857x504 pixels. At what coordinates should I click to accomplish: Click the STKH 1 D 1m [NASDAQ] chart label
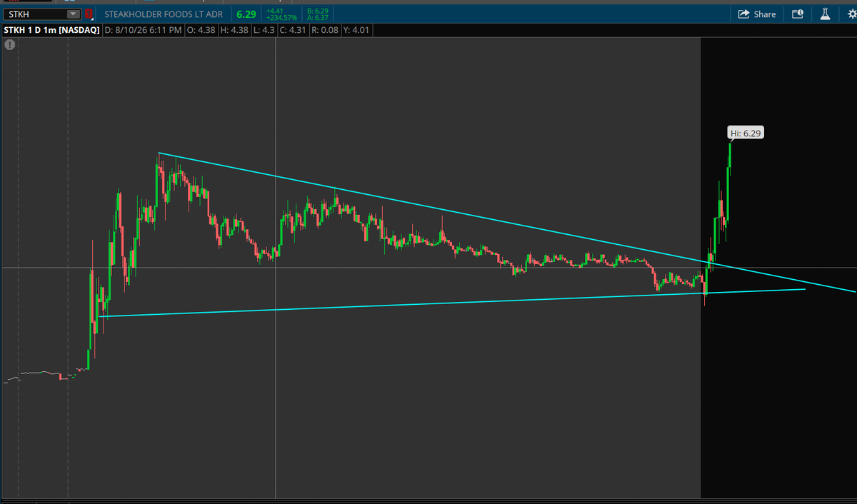(51, 30)
